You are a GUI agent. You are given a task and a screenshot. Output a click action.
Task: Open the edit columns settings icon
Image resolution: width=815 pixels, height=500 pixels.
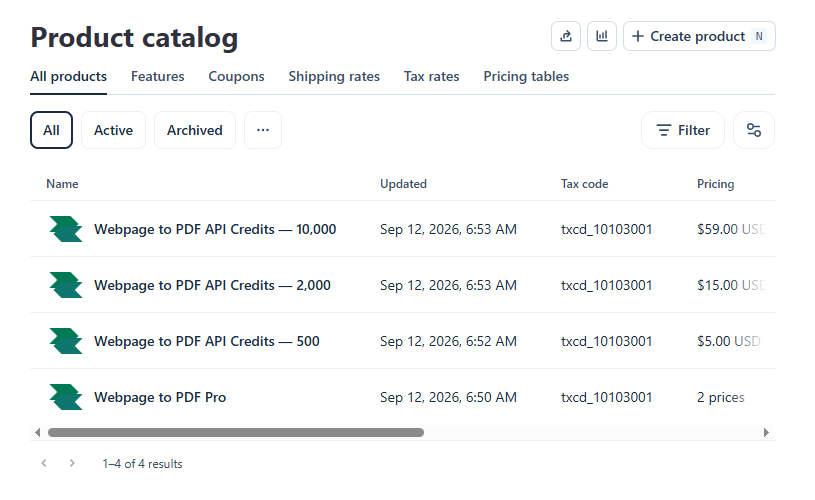click(754, 130)
